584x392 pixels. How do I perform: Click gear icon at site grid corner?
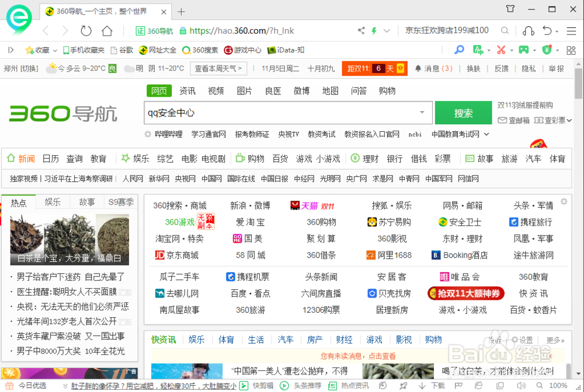tap(564, 201)
